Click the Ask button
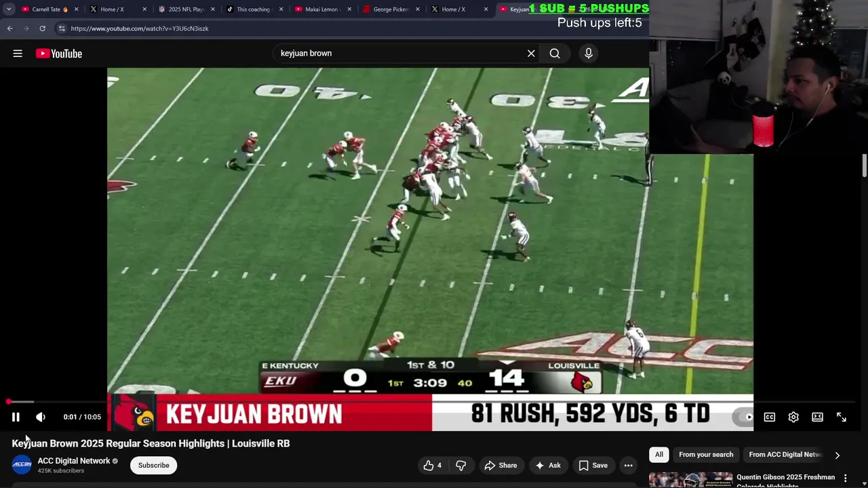868x488 pixels. point(548,465)
